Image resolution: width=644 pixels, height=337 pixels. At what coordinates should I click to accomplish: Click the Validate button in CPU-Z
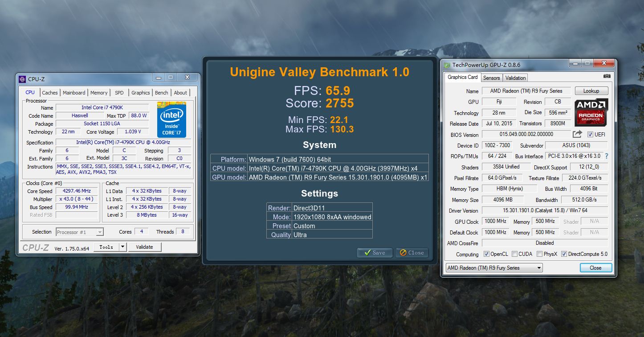coord(144,247)
